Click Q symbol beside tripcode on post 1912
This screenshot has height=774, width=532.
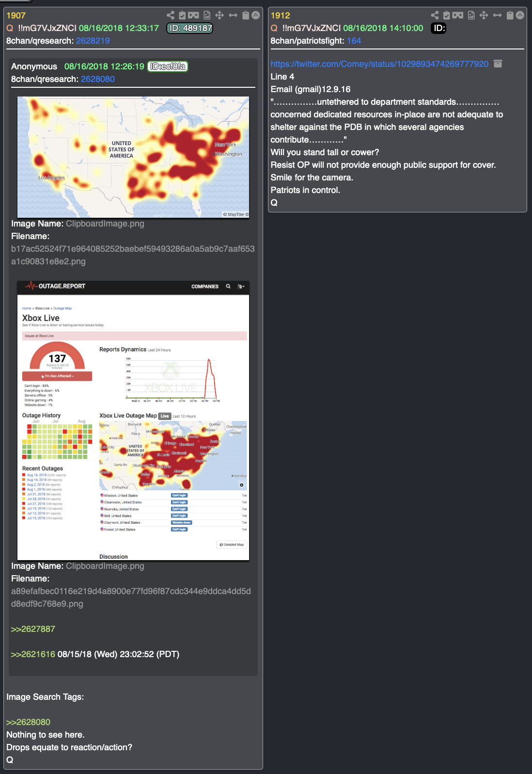[274, 28]
